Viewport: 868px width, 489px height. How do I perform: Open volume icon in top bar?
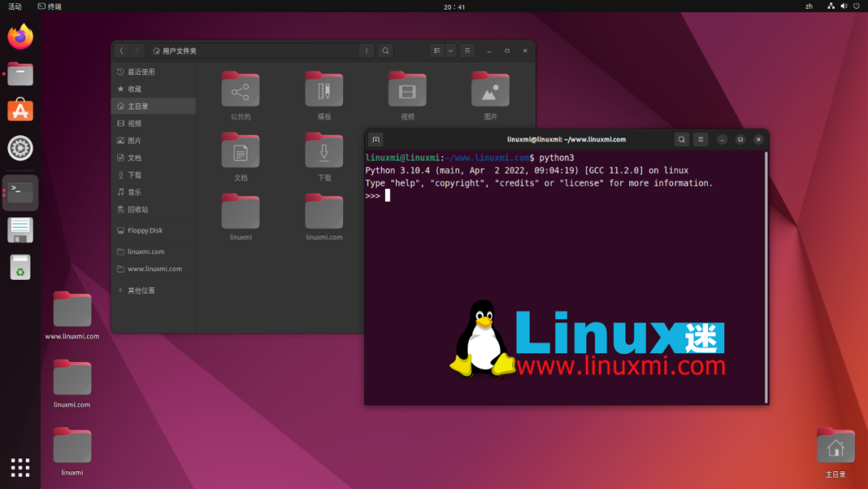[x=844, y=6]
